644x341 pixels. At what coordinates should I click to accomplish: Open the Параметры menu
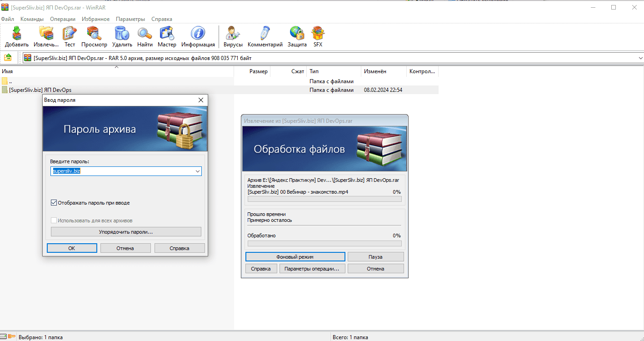pyautogui.click(x=130, y=19)
